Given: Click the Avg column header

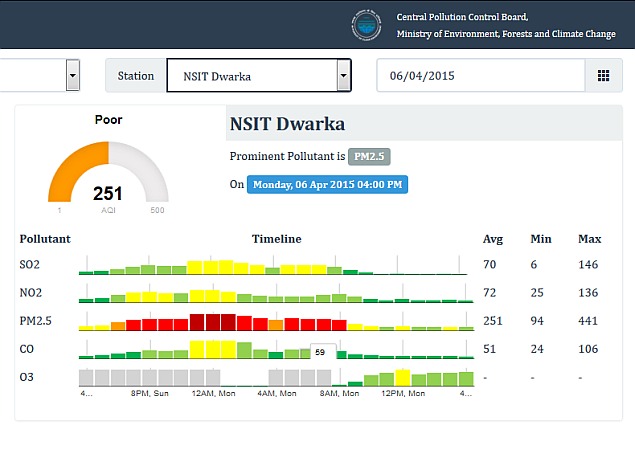Looking at the screenshot, I should (x=493, y=239).
